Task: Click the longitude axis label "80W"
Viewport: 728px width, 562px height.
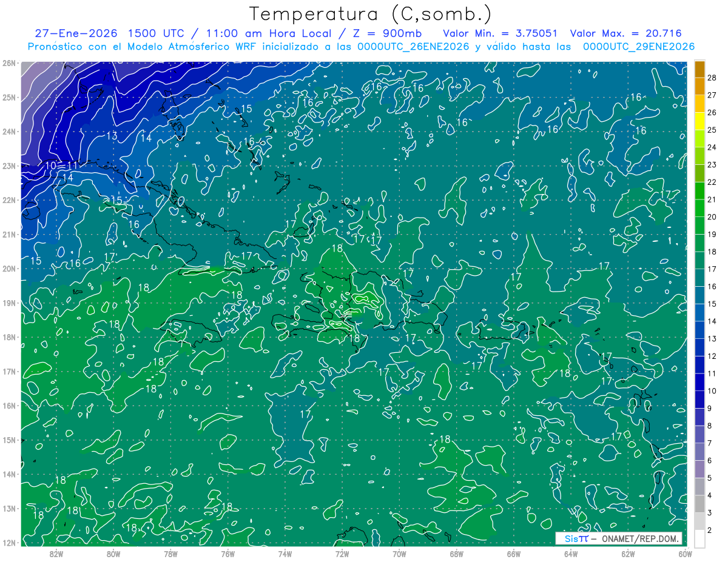Action: tap(113, 554)
